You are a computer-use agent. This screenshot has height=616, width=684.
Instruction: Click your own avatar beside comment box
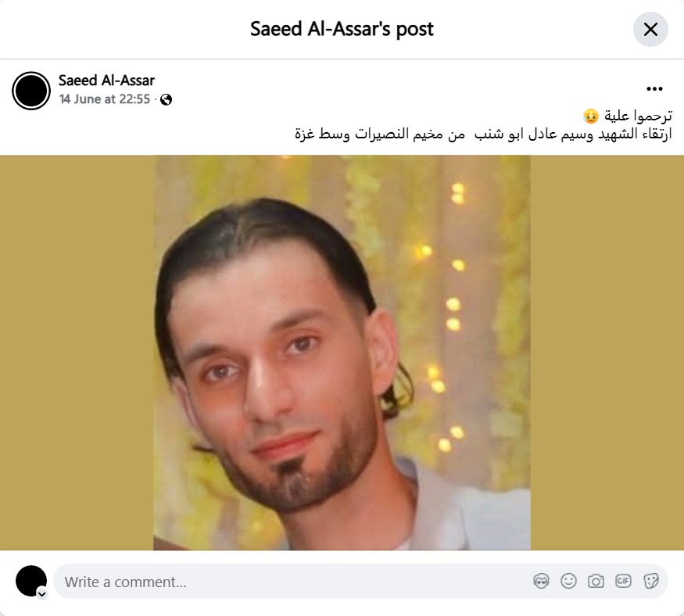coord(31,581)
